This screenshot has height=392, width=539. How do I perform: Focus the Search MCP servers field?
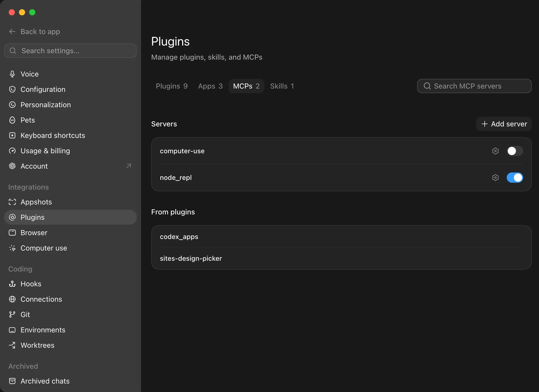click(474, 86)
